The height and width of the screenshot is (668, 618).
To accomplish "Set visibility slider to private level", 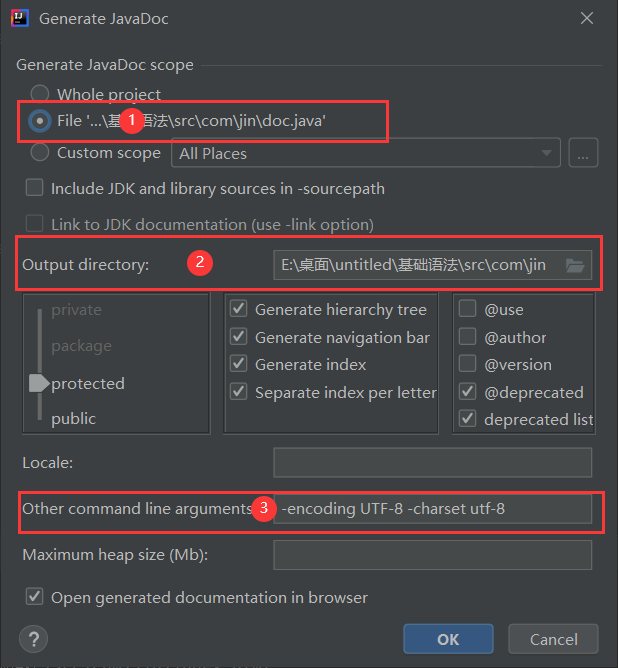I will [x=76, y=310].
